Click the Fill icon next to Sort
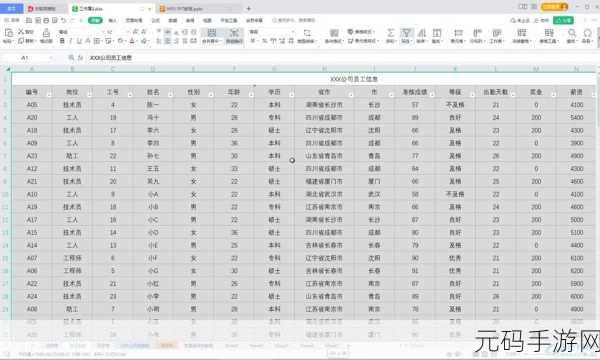 437,33
